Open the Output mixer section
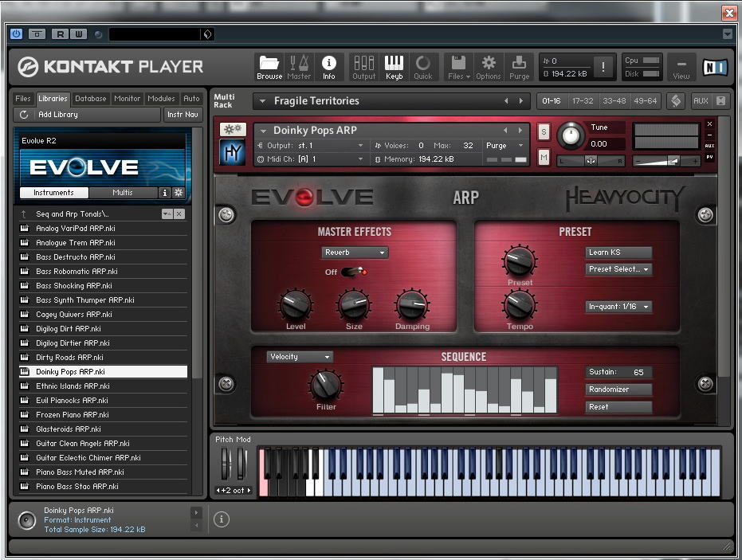Viewport: 742px width, 560px height. pyautogui.click(x=364, y=67)
